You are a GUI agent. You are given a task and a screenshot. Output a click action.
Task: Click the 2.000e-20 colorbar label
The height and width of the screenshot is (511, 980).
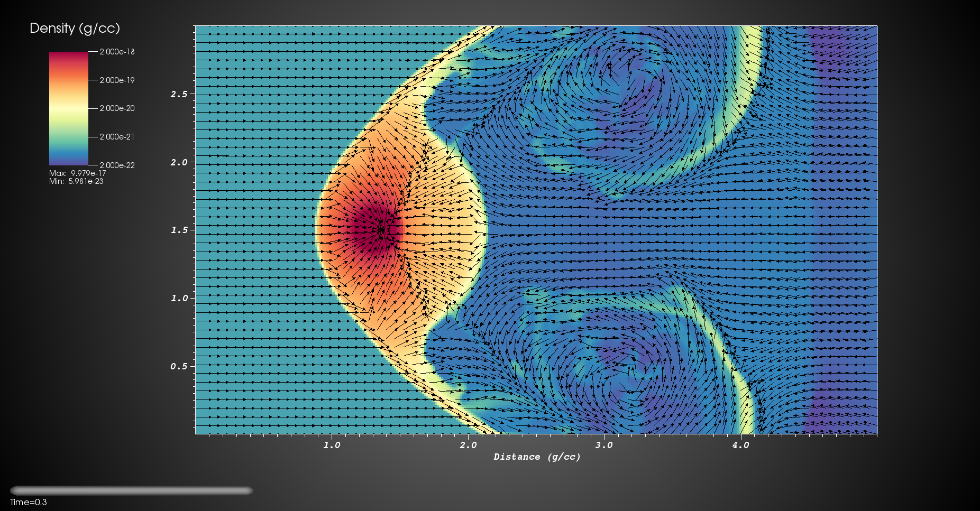coord(117,108)
